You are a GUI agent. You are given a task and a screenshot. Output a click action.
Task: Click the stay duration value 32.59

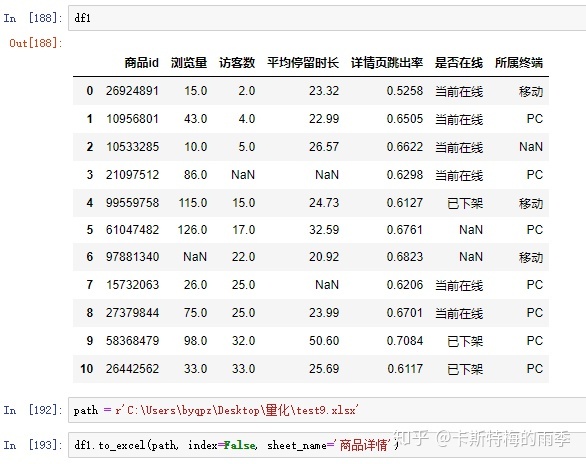324,229
